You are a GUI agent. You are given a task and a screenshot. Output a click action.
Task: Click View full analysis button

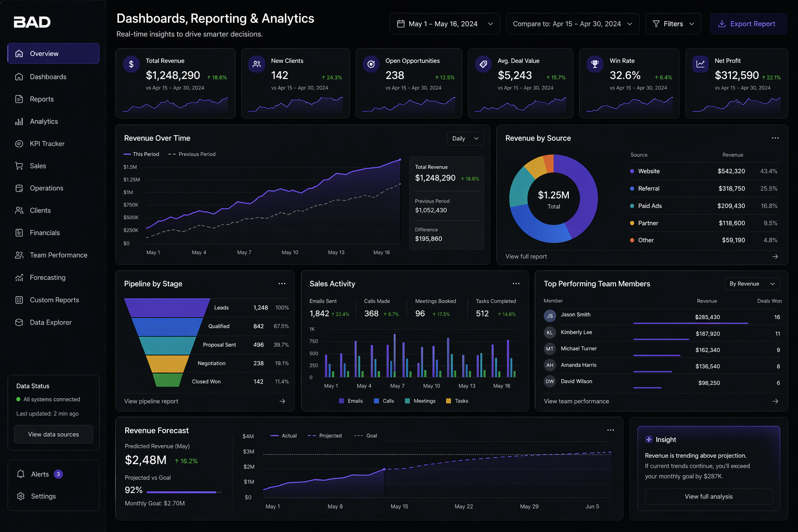coord(709,497)
